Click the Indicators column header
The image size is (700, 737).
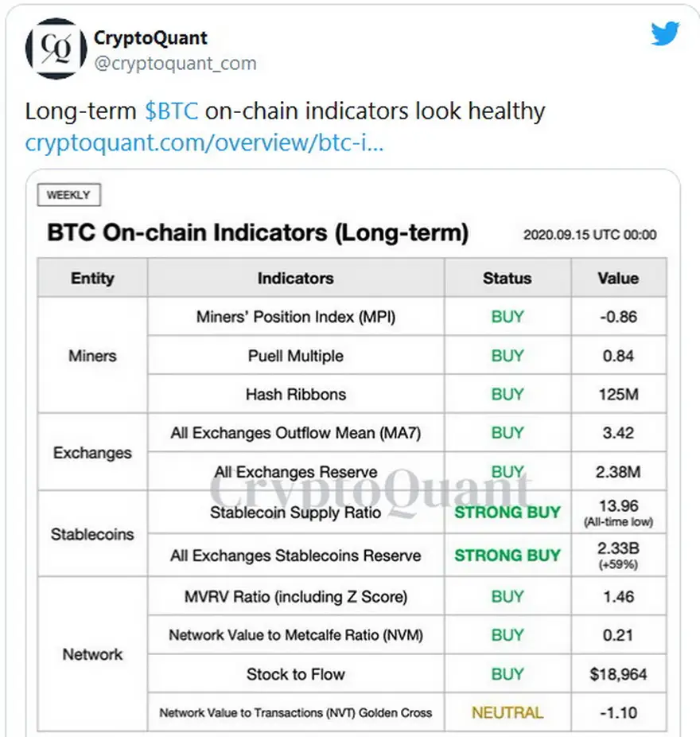tap(296, 278)
